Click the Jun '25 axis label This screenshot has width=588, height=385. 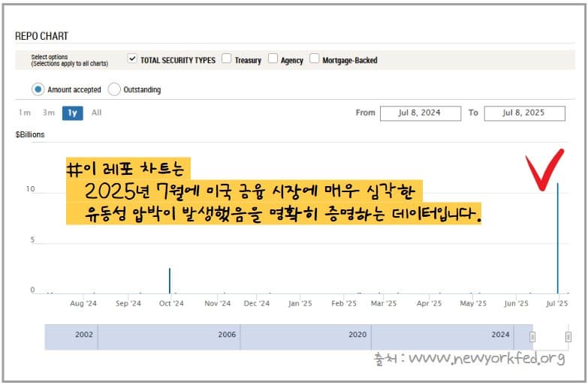point(516,303)
